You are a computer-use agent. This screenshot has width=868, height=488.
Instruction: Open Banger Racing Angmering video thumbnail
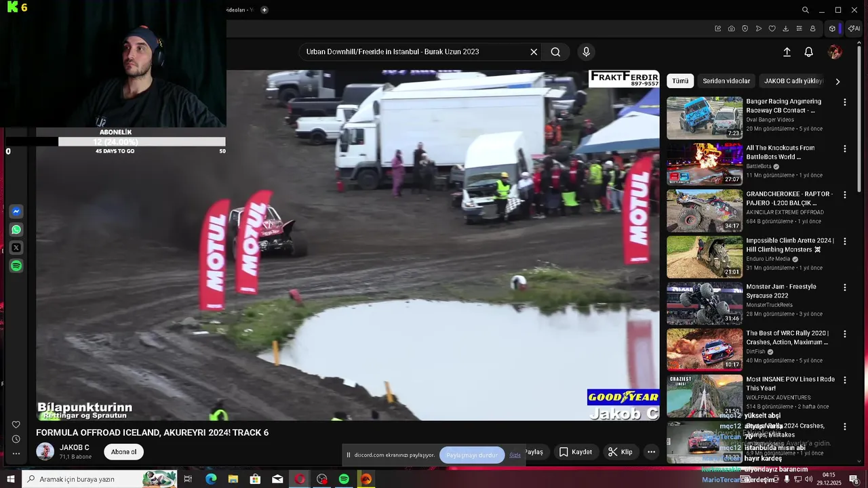tap(705, 118)
